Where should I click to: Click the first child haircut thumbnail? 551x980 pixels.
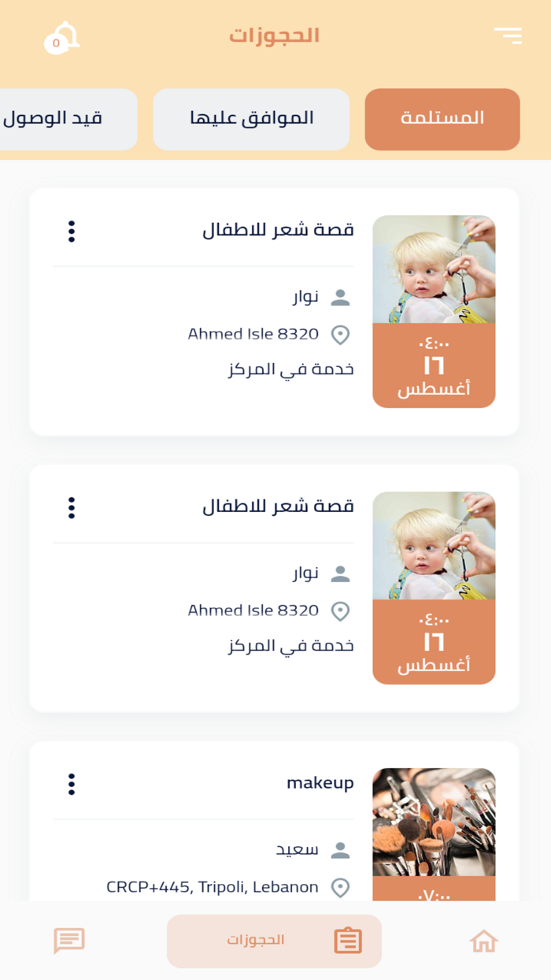click(434, 269)
